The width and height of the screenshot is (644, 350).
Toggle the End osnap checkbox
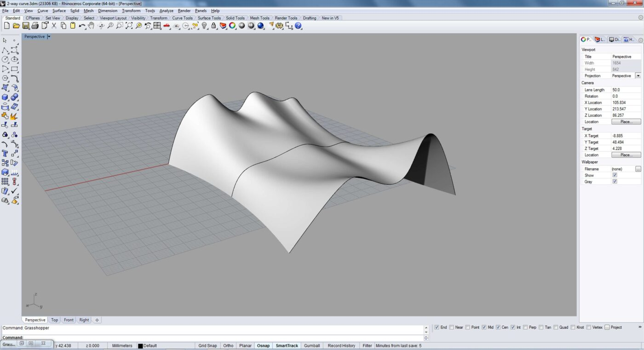point(437,327)
